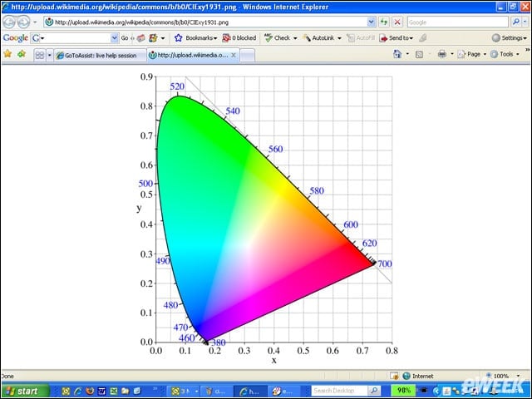Click the Home icon in command bar
This screenshot has height=399, width=532.
pyautogui.click(x=397, y=54)
